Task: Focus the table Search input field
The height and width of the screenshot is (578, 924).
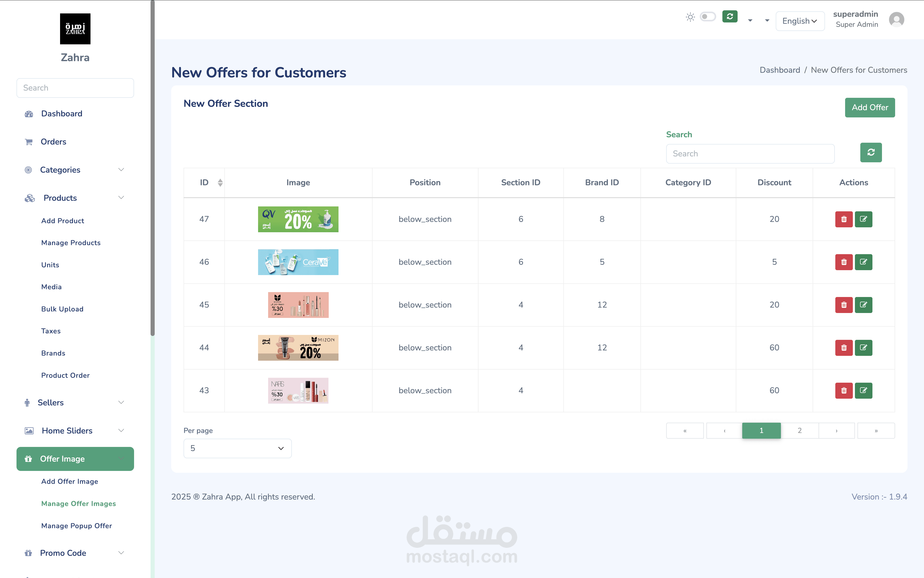Action: [750, 154]
